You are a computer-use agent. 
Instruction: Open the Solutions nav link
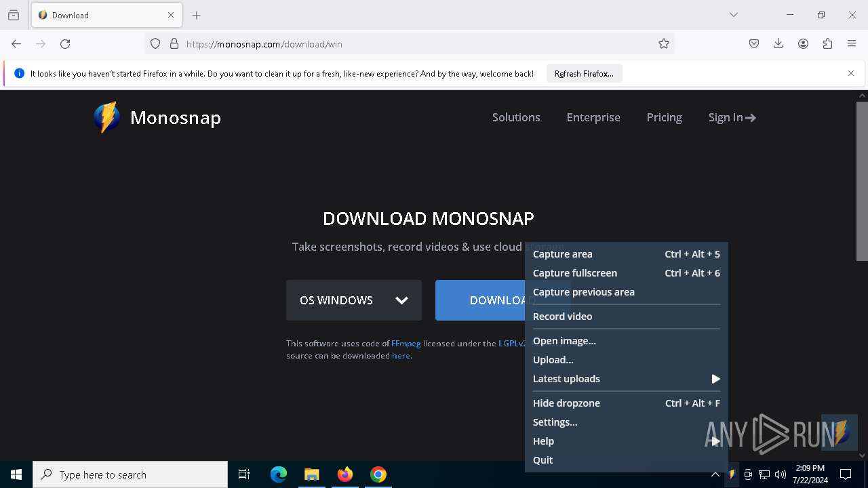(516, 117)
